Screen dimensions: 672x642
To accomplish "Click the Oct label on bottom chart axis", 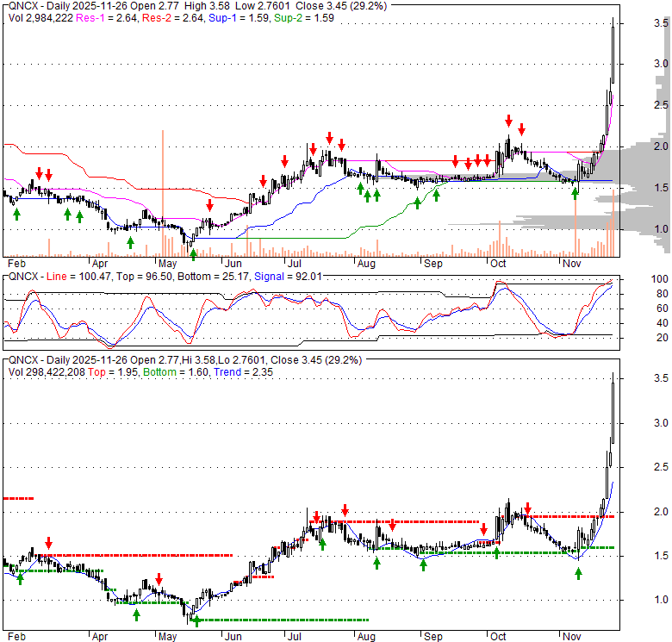I will pyautogui.click(x=498, y=637).
